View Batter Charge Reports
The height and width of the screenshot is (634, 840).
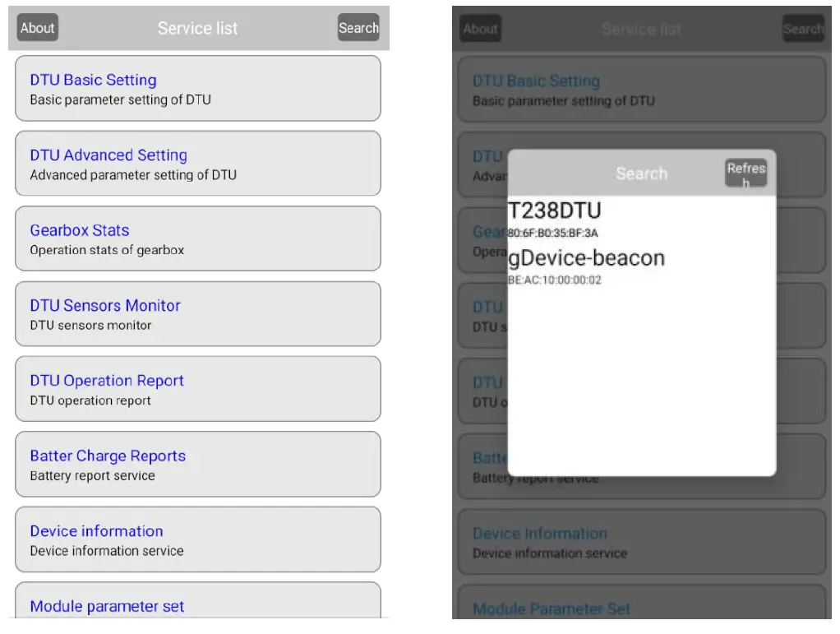[x=197, y=465]
